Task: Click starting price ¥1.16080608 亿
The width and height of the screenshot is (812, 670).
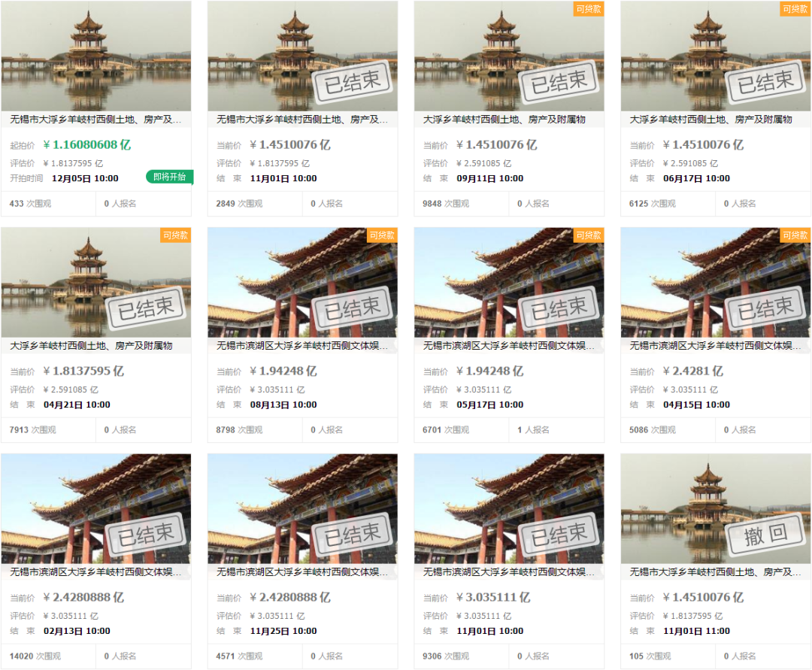Action: tap(87, 145)
